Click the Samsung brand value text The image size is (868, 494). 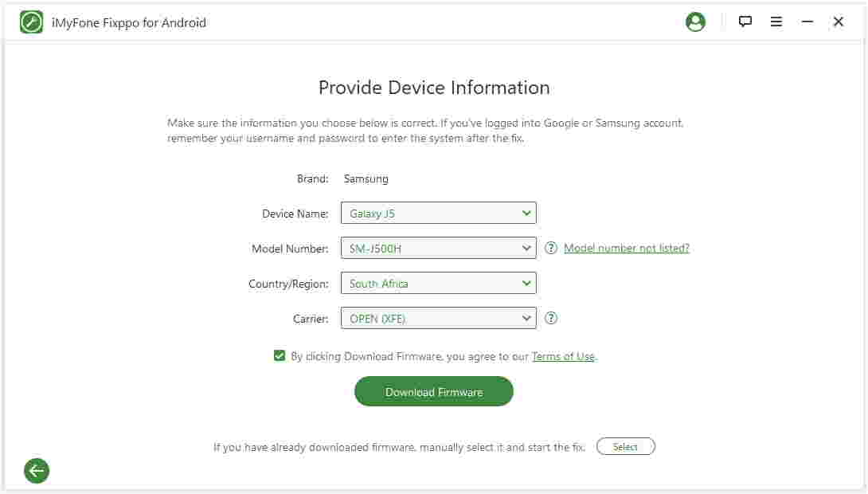[x=366, y=179]
